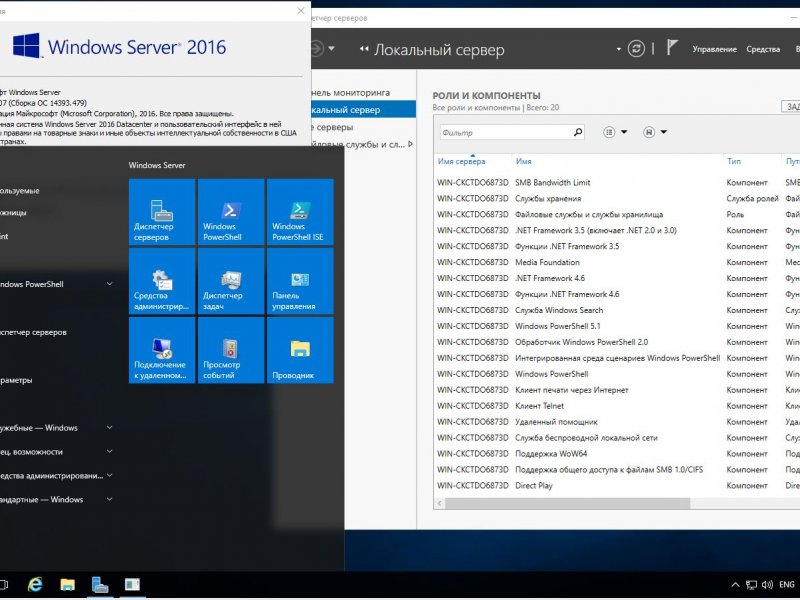Select the Windows PowerShell 5.1 row
The image size is (800, 600).
[x=617, y=326]
